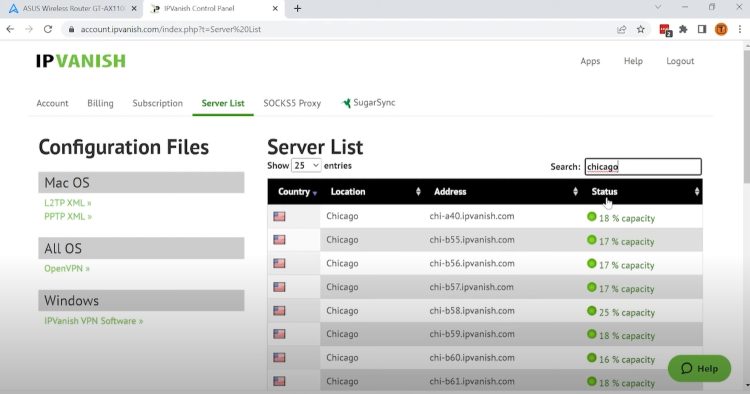
Task: Open the SOCKS5 Proxy tab
Action: pos(292,103)
